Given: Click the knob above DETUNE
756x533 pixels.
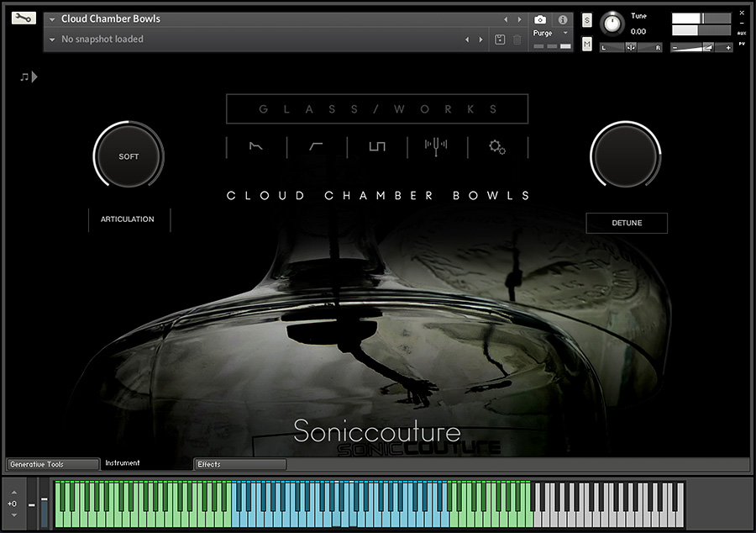Looking at the screenshot, I should pos(625,156).
